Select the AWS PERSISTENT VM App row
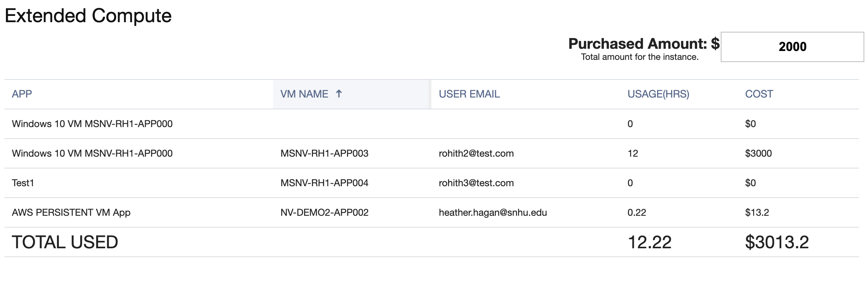The image size is (868, 283). pyautogui.click(x=71, y=212)
